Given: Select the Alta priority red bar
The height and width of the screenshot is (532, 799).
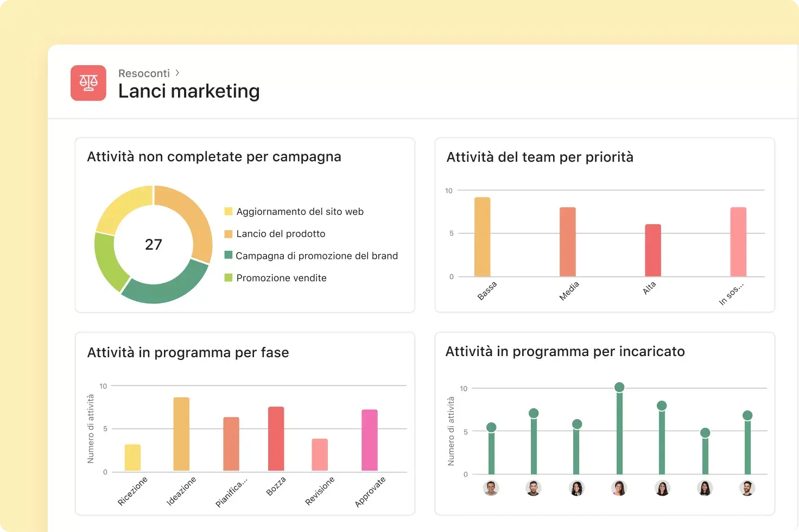Looking at the screenshot, I should 653,250.
